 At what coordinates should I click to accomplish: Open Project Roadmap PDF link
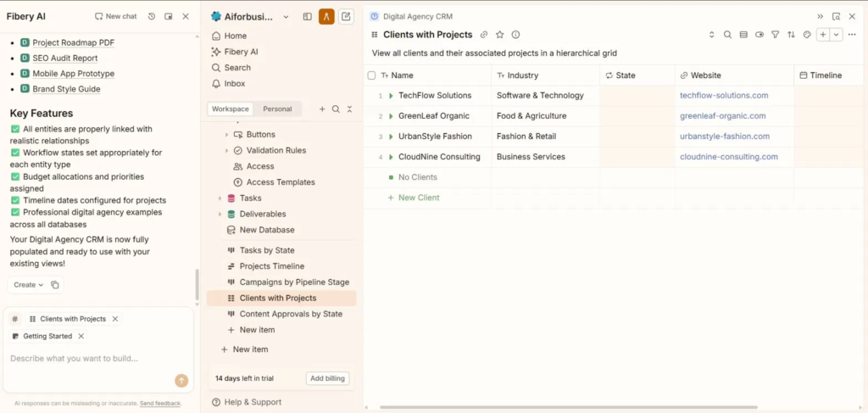click(74, 42)
